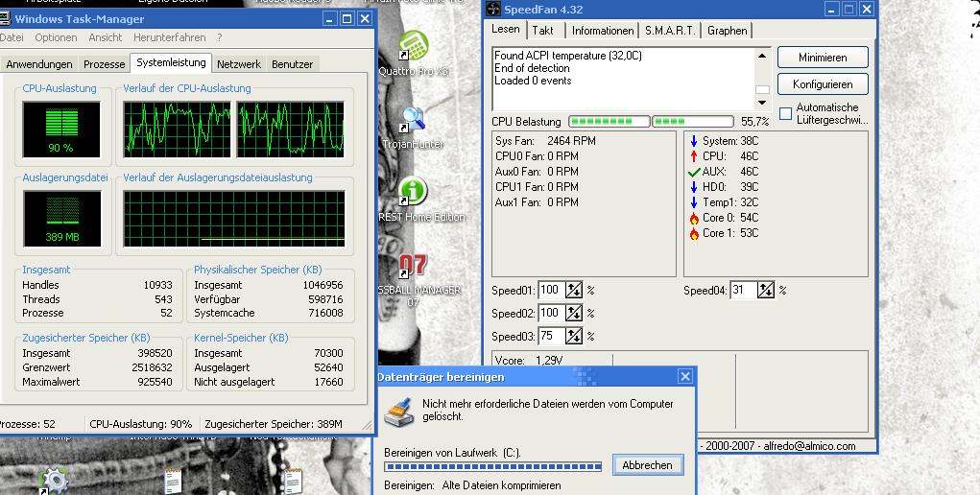Image resolution: width=980 pixels, height=495 pixels.
Task: Click the 'CPU-Auslastung: 90%' status bar entry
Action: pyautogui.click(x=141, y=424)
